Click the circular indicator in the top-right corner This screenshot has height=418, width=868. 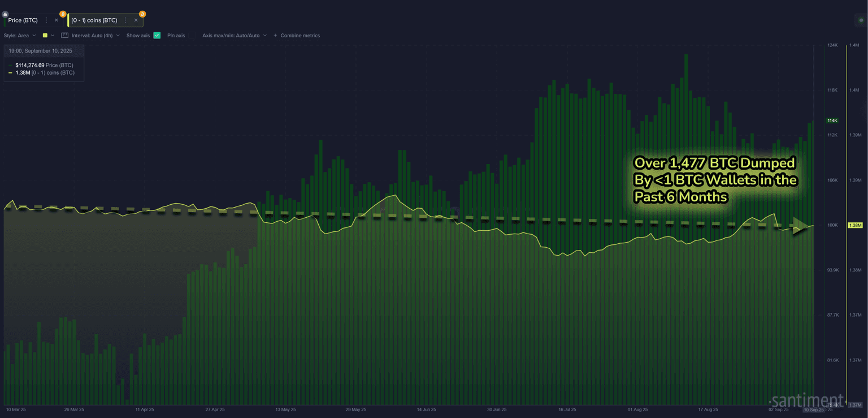pyautogui.click(x=860, y=21)
